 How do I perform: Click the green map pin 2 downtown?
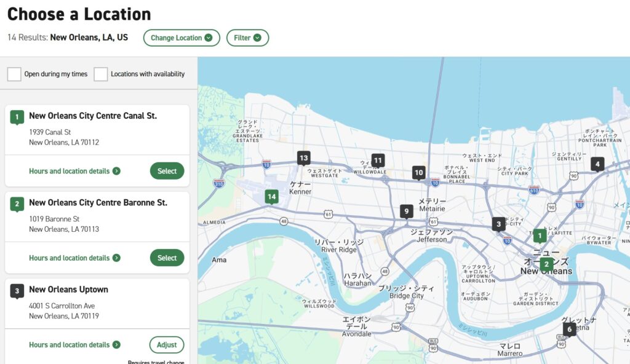(546, 264)
